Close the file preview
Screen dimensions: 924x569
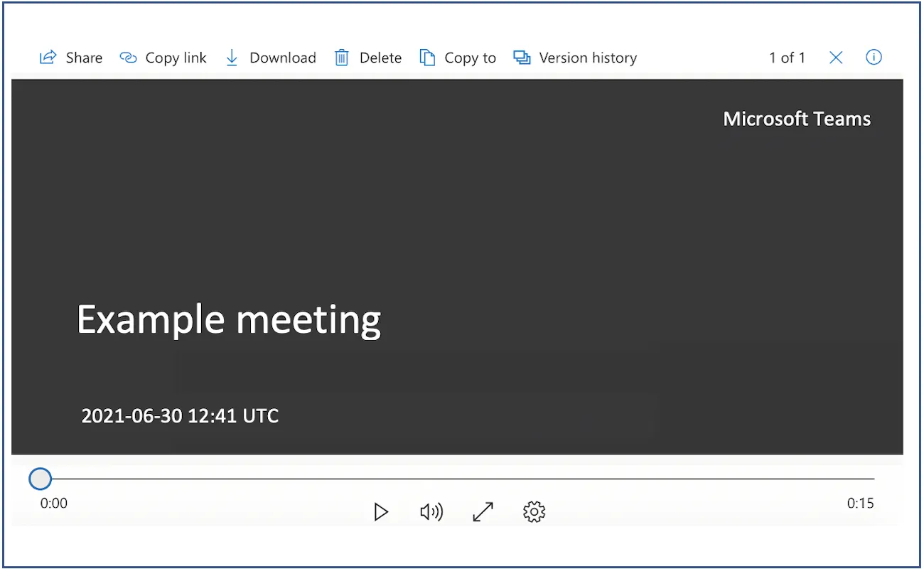[836, 58]
